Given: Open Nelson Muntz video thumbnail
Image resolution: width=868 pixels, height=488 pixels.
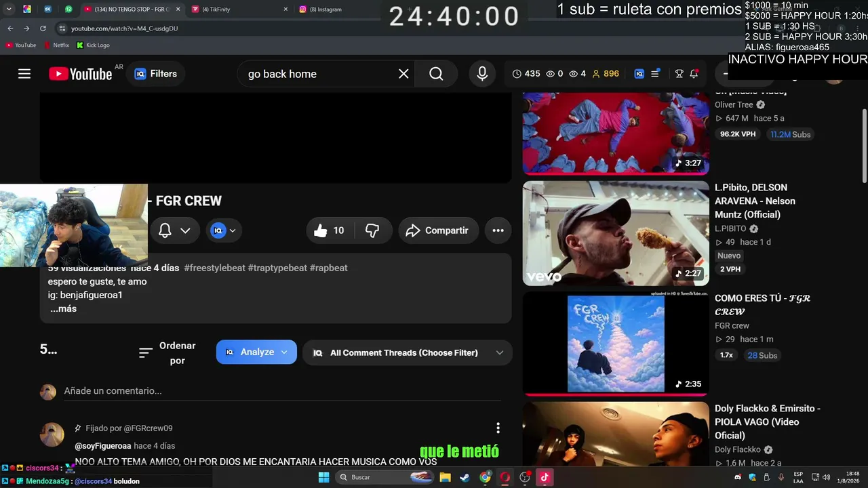Looking at the screenshot, I should (616, 233).
